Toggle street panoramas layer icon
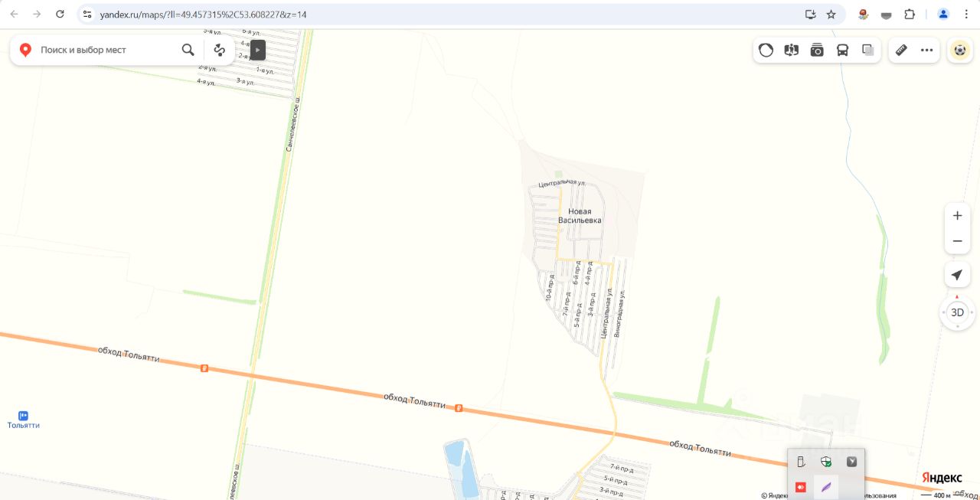 (x=792, y=50)
